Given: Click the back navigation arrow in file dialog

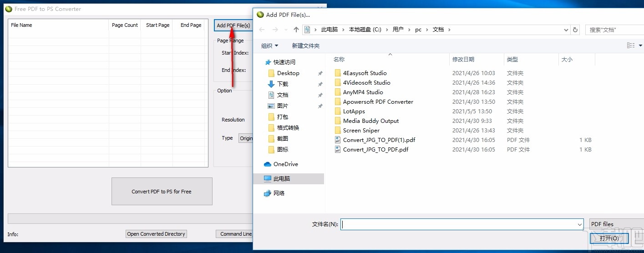Looking at the screenshot, I should click(x=262, y=30).
